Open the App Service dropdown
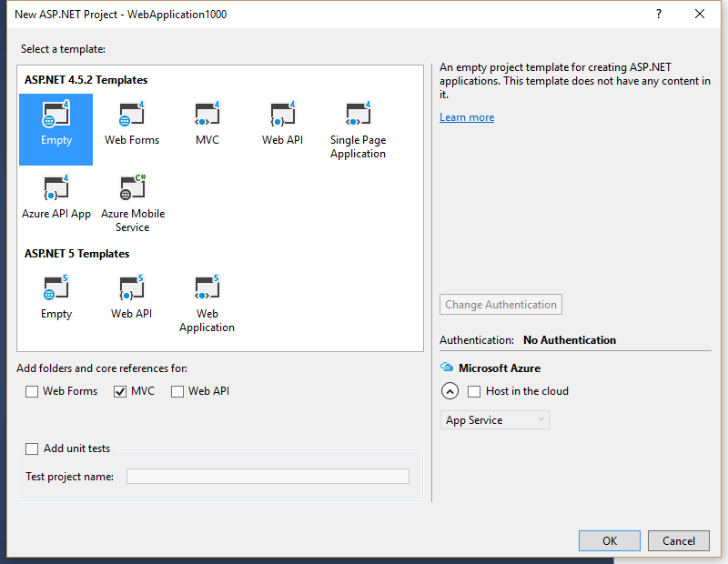The width and height of the screenshot is (728, 564). click(494, 420)
